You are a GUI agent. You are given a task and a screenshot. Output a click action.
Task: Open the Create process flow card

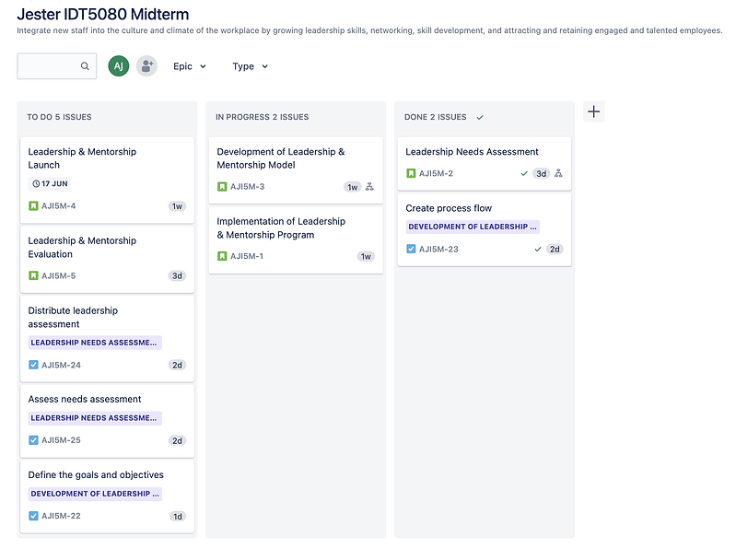[x=449, y=208]
